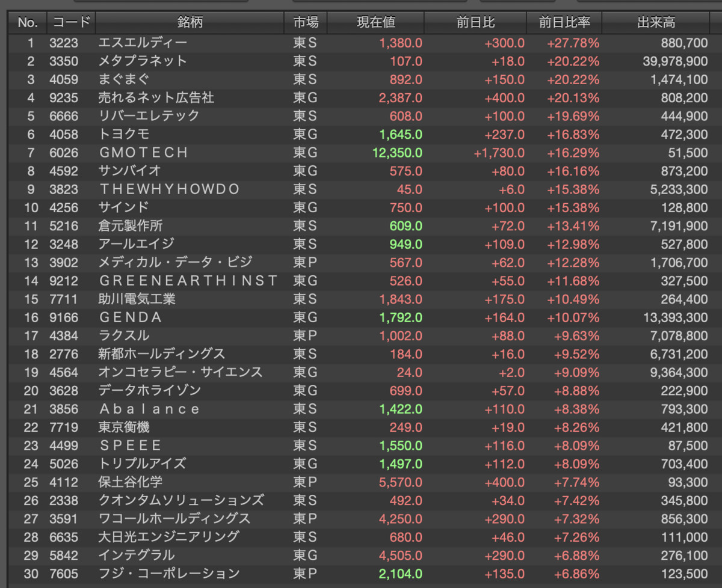This screenshot has height=588, width=722.
Task: Select the 売れるネット広告社 row
Action: point(361,97)
